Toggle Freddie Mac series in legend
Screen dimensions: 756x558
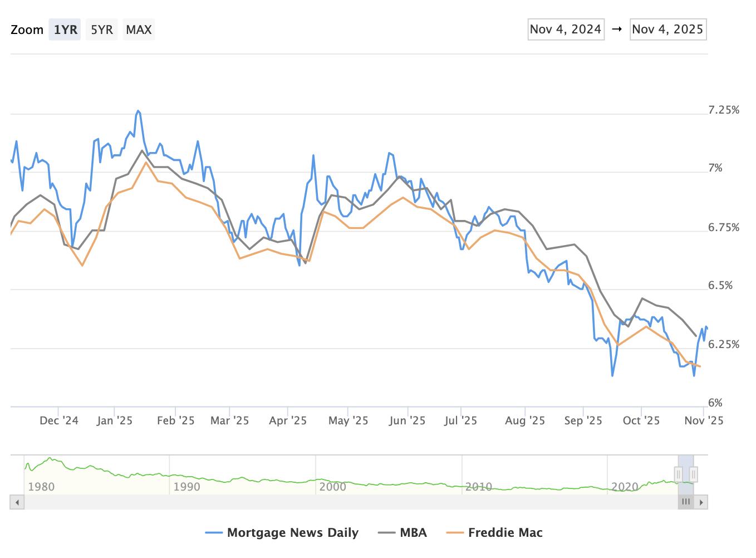click(505, 533)
